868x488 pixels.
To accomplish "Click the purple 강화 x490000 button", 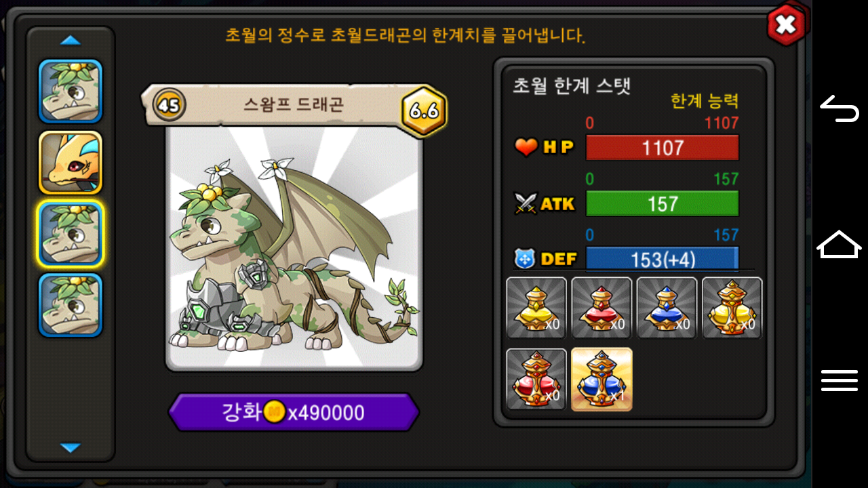I will point(294,412).
